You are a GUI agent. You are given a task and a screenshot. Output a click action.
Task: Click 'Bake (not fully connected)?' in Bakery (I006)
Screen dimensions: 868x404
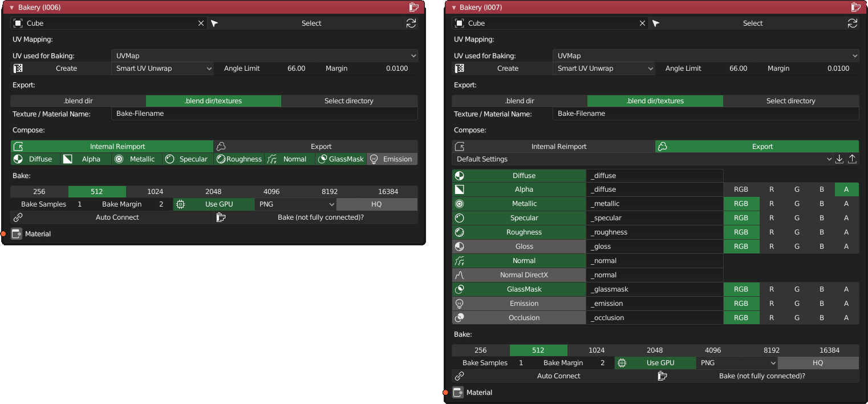(x=316, y=217)
